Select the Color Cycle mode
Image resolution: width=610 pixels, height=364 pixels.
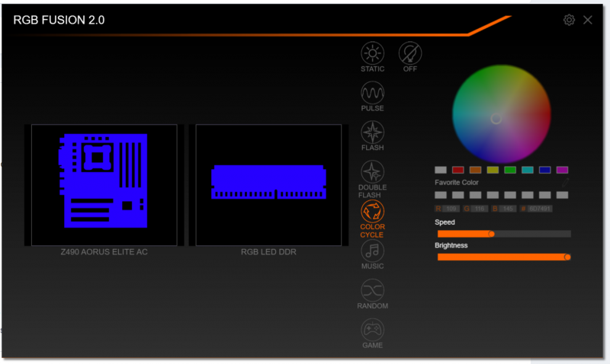tap(373, 212)
